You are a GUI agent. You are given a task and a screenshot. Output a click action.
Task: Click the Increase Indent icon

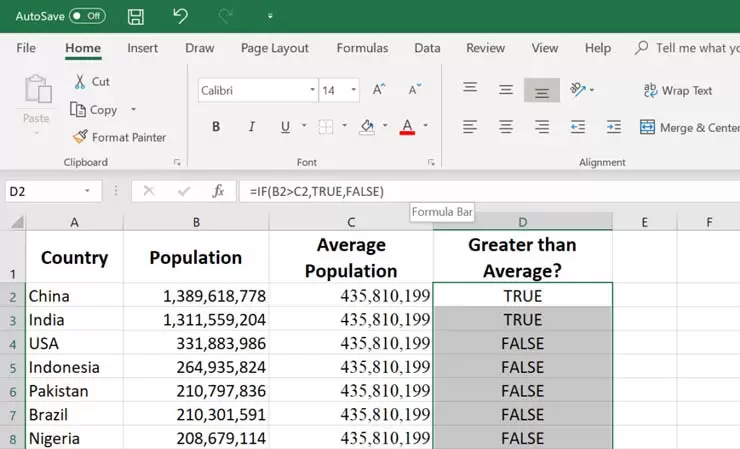[614, 127]
